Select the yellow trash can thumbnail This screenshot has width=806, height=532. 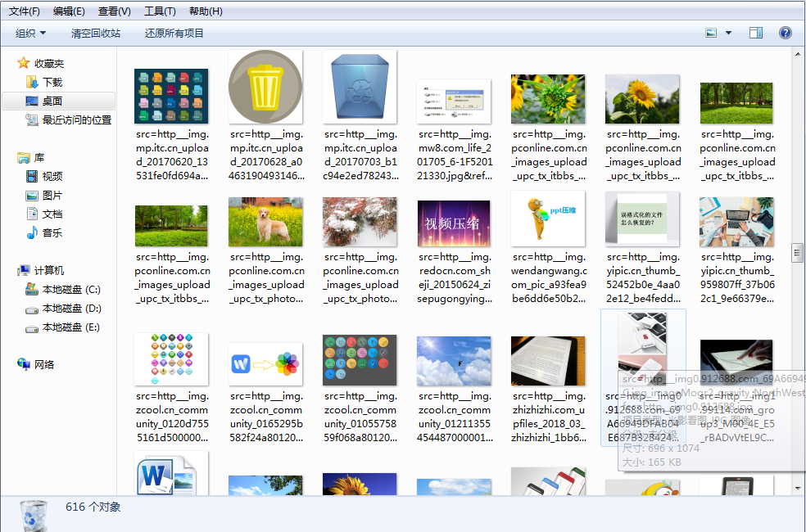[265, 87]
